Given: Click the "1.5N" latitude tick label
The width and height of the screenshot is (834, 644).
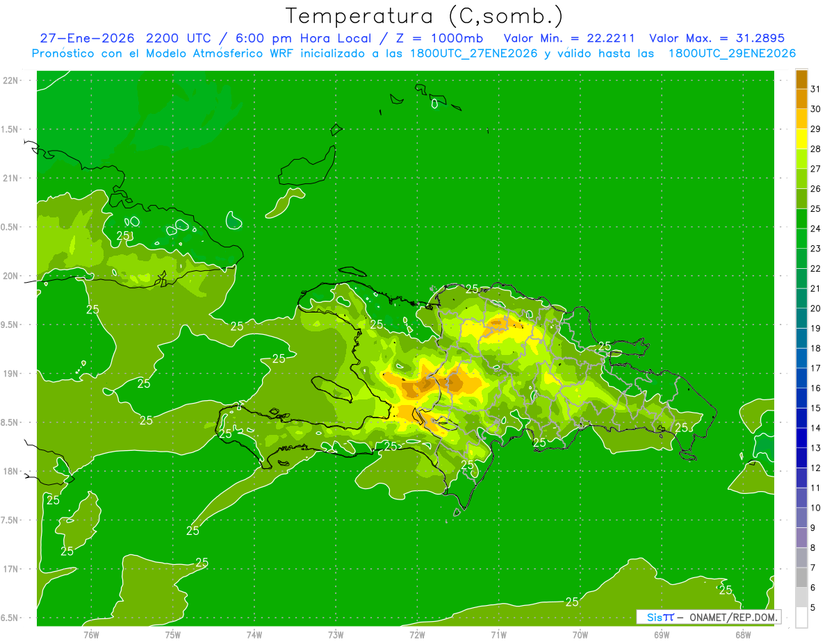Looking at the screenshot, I should click(x=10, y=129).
